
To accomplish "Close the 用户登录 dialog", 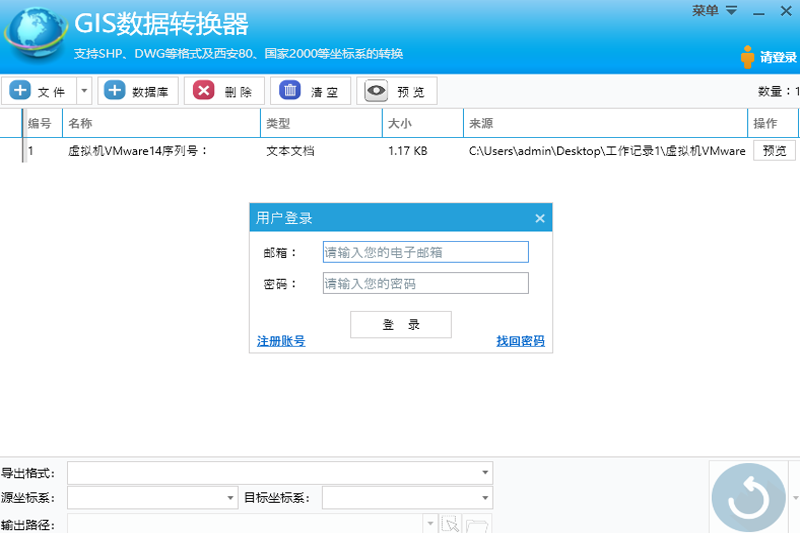I will [x=540, y=218].
